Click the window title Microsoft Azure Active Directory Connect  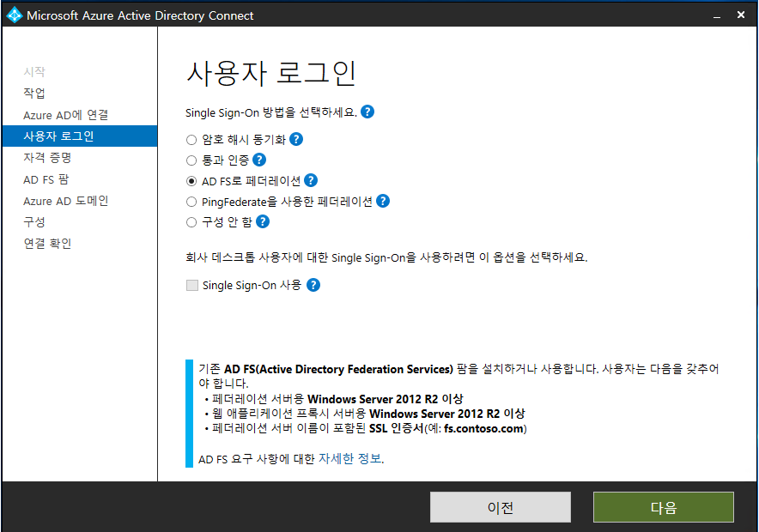140,15
